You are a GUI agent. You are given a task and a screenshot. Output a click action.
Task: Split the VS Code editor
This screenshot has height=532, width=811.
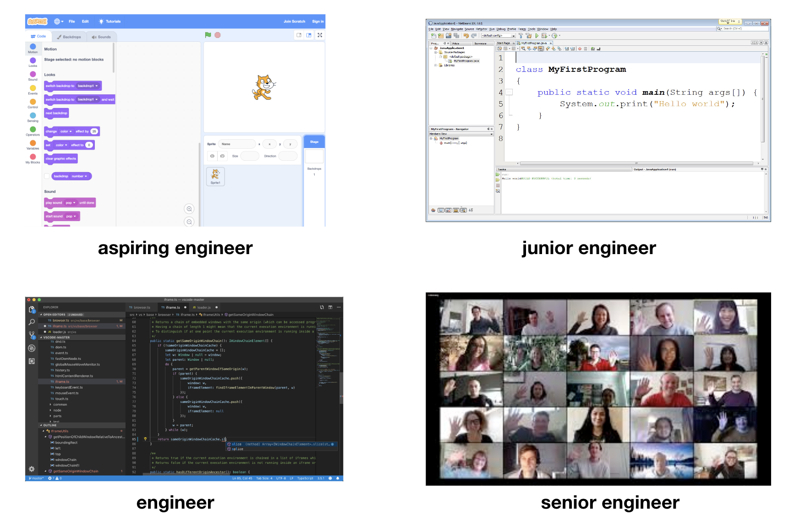[330, 307]
